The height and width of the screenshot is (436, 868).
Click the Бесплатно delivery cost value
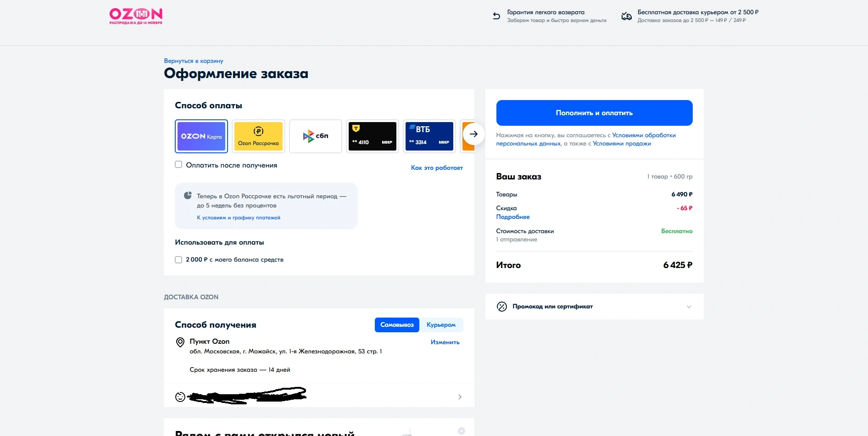(677, 231)
